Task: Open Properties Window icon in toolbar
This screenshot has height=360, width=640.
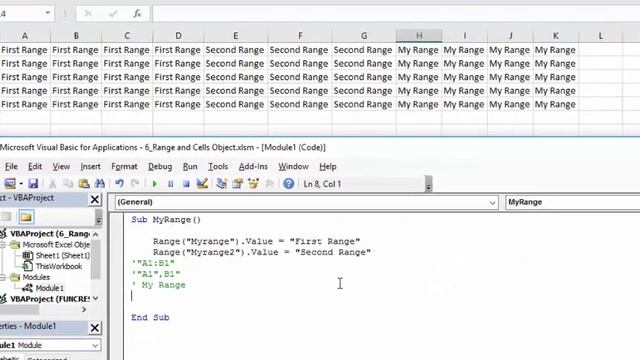Action: 238,184
